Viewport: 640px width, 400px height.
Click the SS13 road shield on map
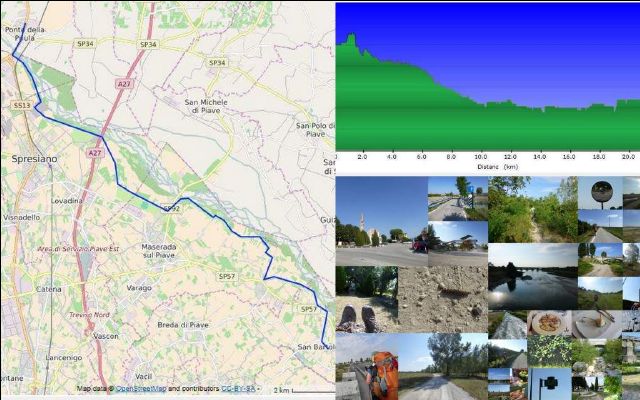tap(21, 104)
